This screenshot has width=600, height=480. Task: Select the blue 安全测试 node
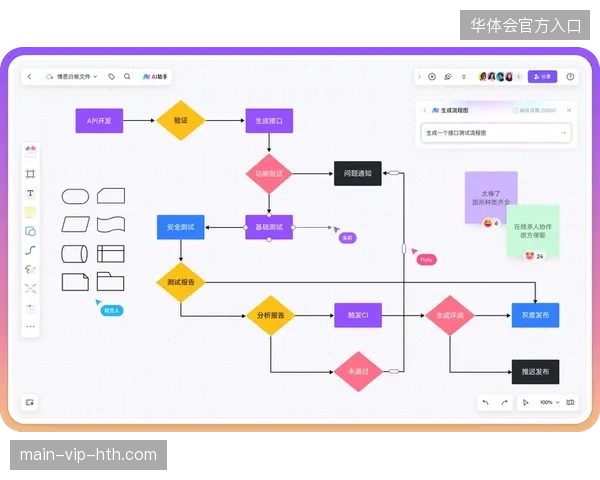(x=181, y=227)
